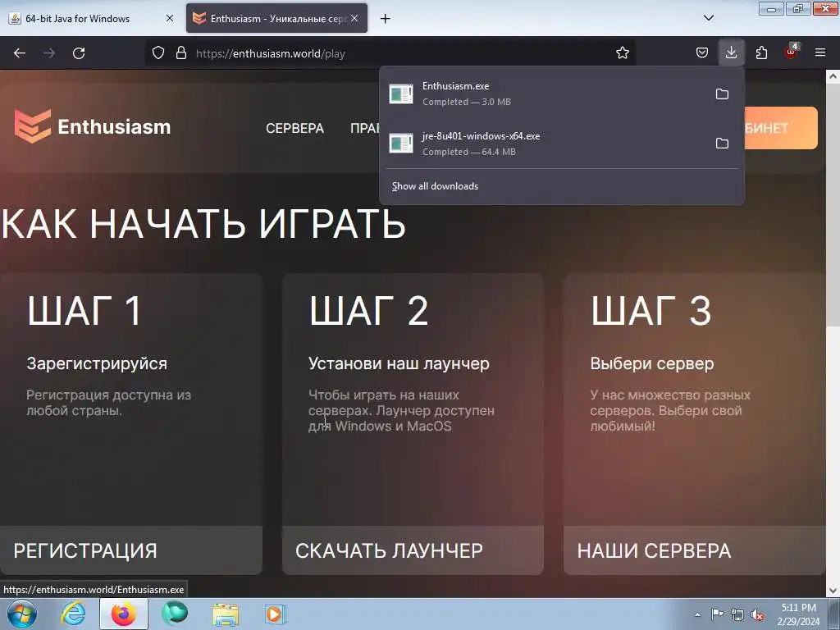This screenshot has width=840, height=630.
Task: Click the Enthusiasm site logo
Action: coord(92,126)
